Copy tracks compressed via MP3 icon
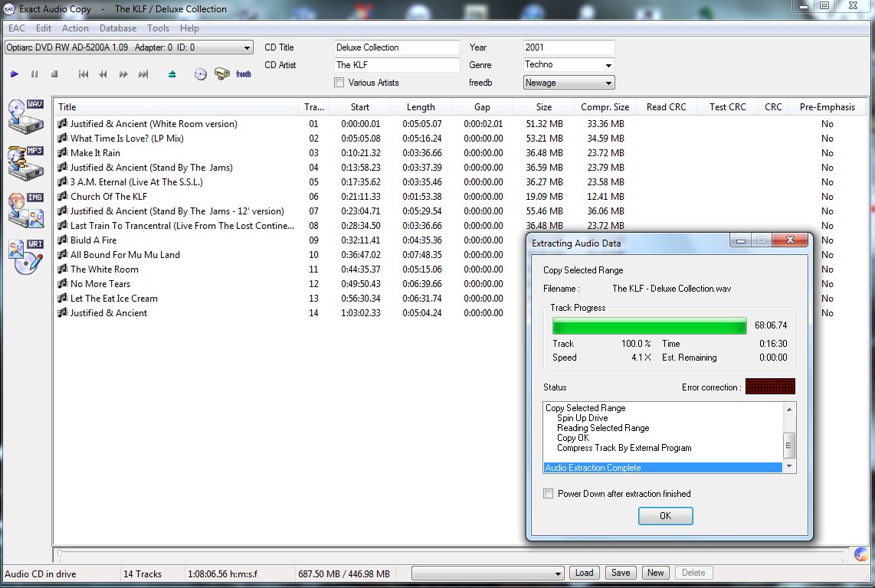The image size is (875, 588). [x=26, y=163]
